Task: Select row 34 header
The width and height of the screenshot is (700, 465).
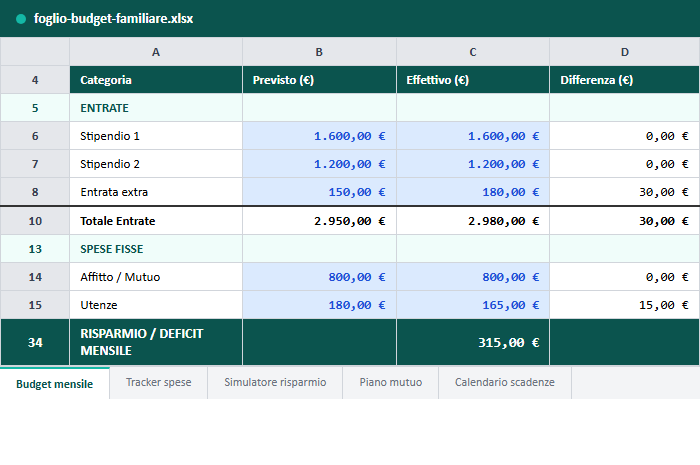Action: tap(35, 342)
